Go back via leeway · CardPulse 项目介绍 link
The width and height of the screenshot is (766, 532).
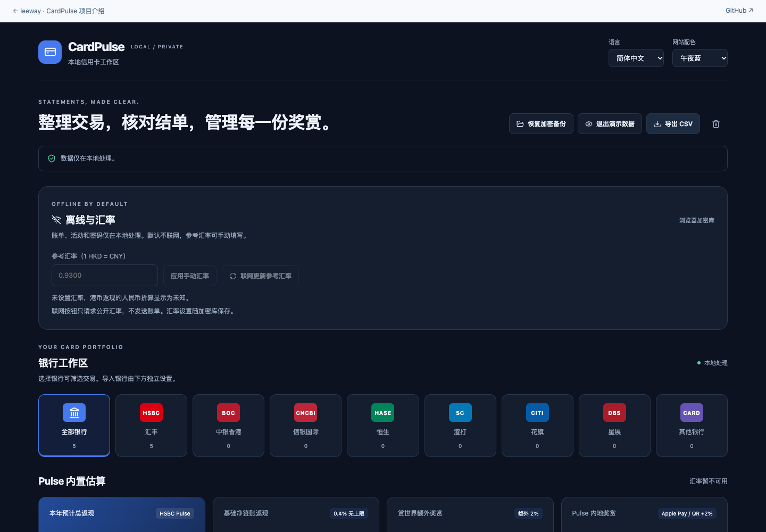click(59, 11)
